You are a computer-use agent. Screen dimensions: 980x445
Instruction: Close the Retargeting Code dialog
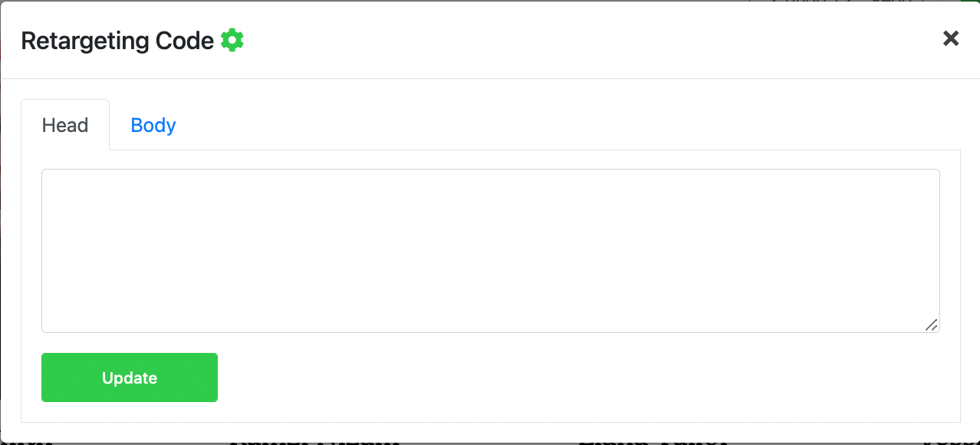click(951, 38)
